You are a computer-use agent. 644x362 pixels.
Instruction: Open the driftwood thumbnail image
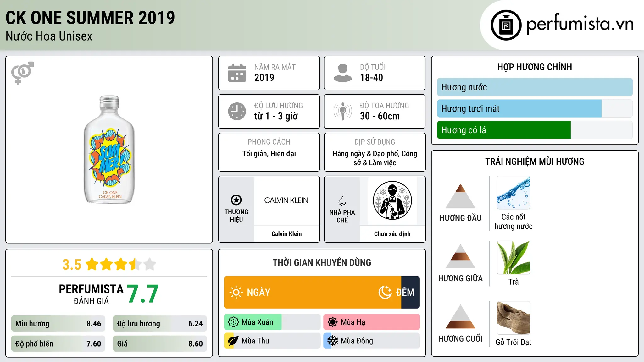pos(514,318)
